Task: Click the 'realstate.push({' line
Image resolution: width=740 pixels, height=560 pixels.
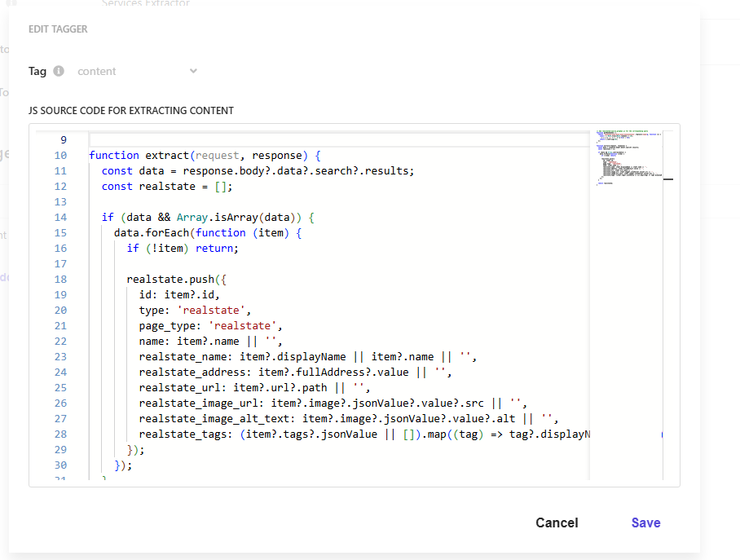Action: tap(177, 279)
